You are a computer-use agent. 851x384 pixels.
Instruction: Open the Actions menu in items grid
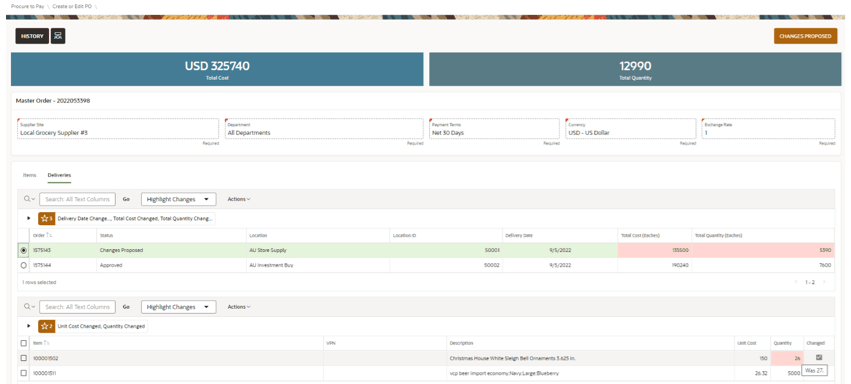click(239, 307)
